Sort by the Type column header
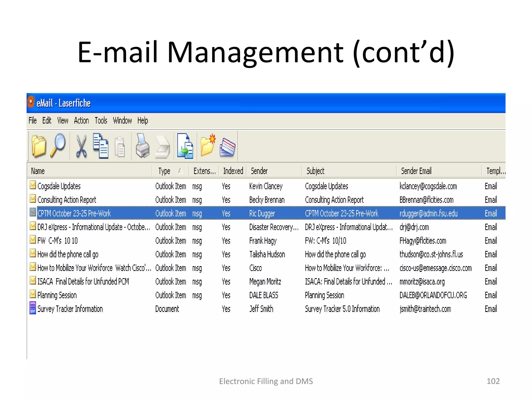The width and height of the screenshot is (532, 399). [171, 171]
